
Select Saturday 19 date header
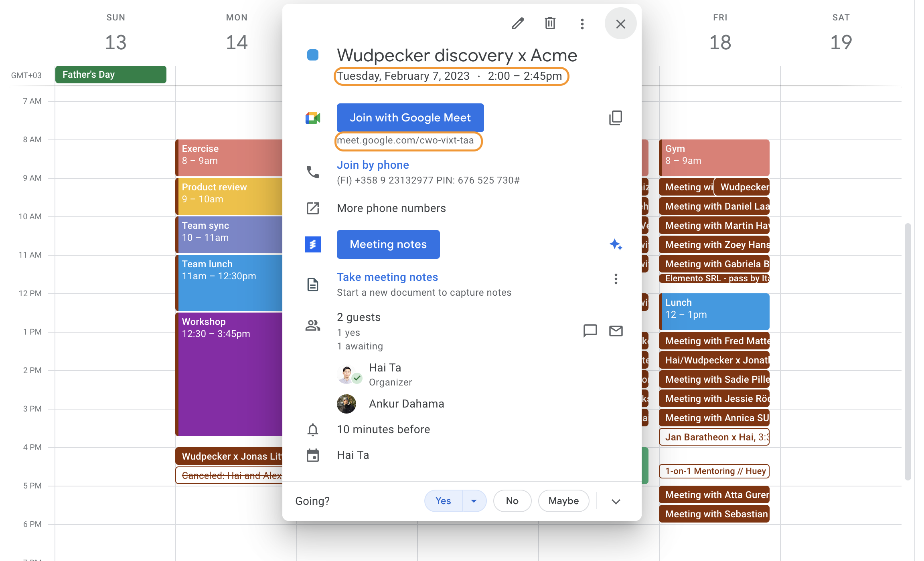(841, 42)
